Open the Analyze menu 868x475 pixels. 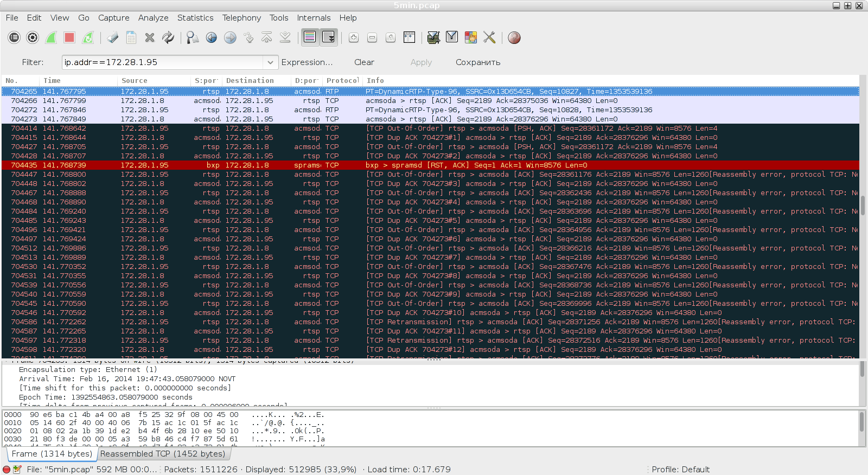[x=154, y=18]
